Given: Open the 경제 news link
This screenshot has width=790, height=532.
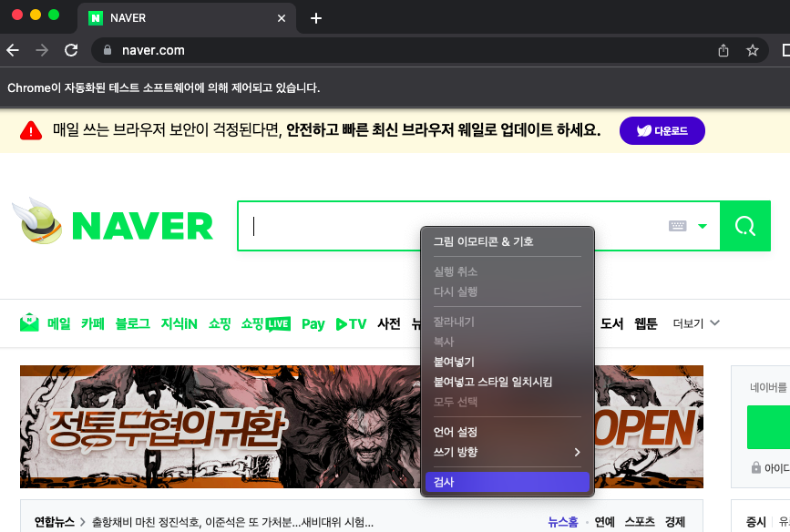Looking at the screenshot, I should [x=675, y=522].
